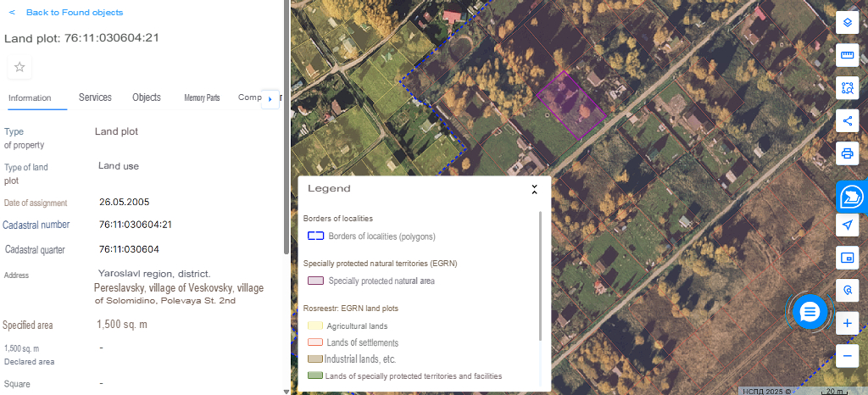Switch to the Services tab
Screen dimensions: 868x395
[x=95, y=97]
